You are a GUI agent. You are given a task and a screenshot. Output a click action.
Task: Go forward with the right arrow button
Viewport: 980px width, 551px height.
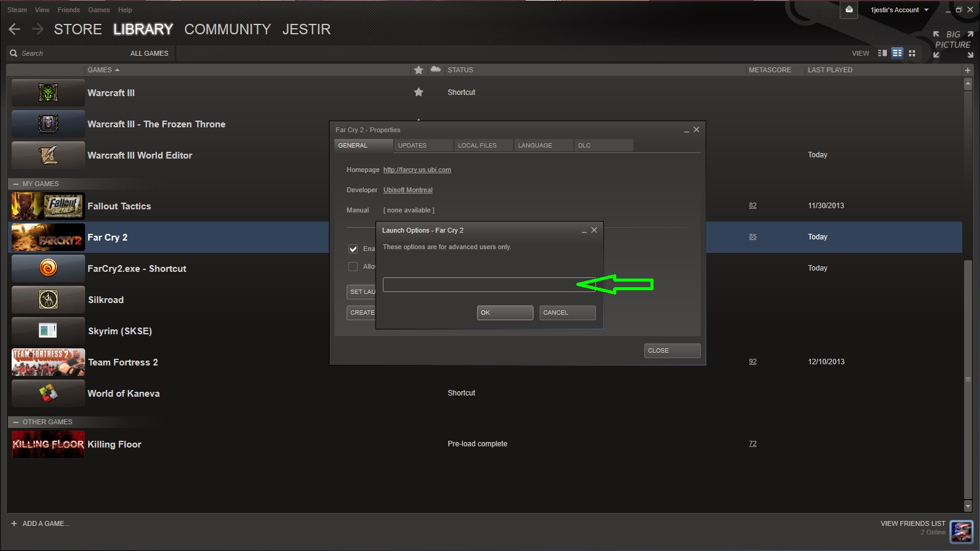click(x=38, y=29)
